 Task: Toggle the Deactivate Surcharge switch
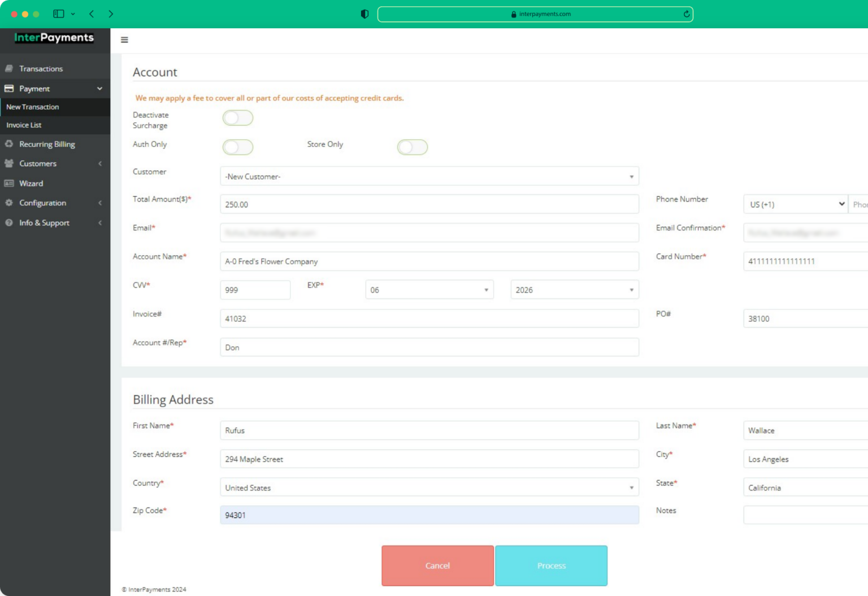238,118
